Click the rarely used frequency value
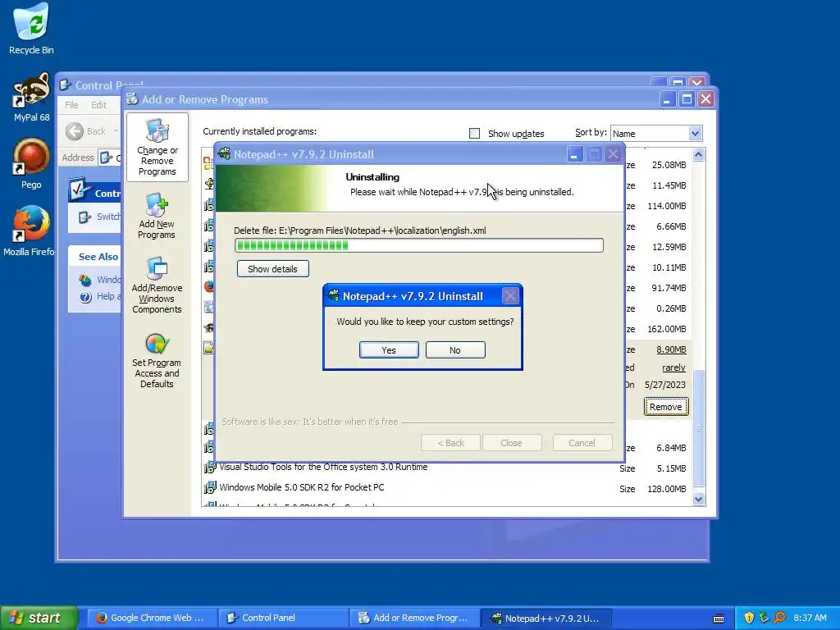Screen dimensions: 840x630 673,367
